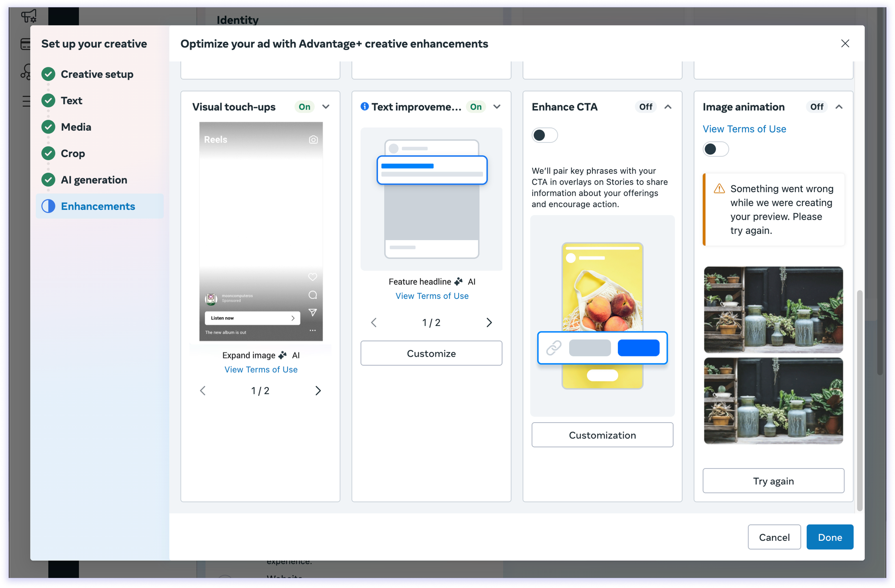Image resolution: width=895 pixels, height=588 pixels.
Task: Open View Terms of Use under Image animation
Action: click(744, 128)
